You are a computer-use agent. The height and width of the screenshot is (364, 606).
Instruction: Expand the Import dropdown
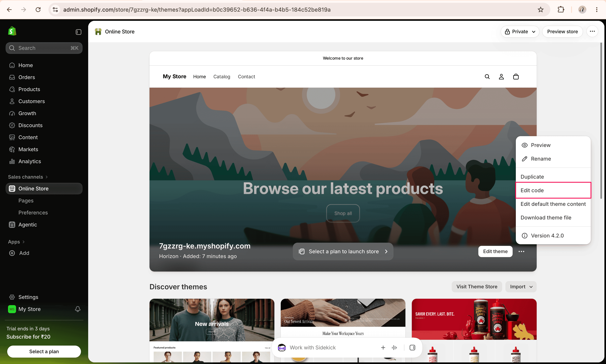(x=521, y=287)
